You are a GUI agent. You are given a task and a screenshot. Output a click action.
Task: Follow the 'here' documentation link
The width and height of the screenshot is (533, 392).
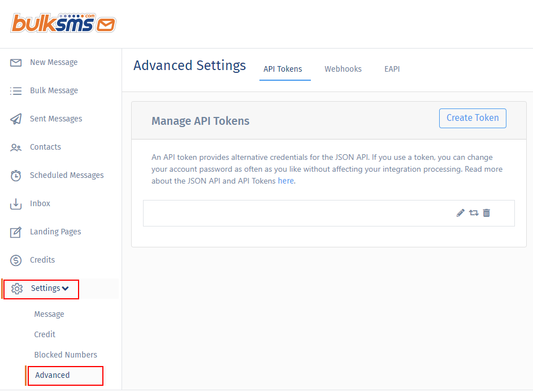[x=286, y=181]
